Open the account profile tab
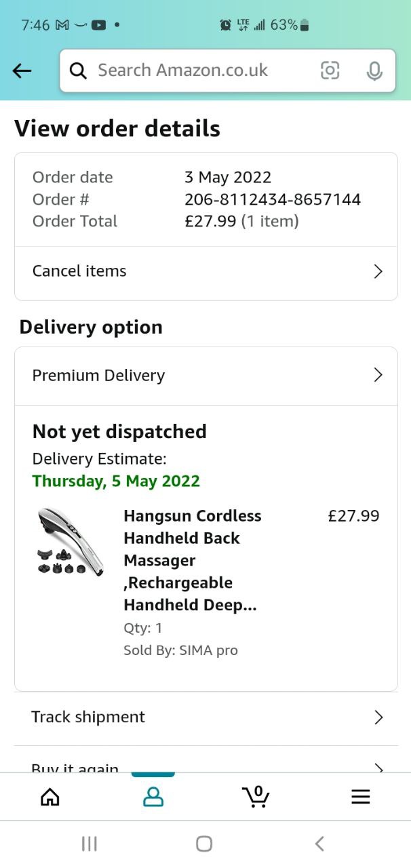411x868 pixels. pos(153,797)
